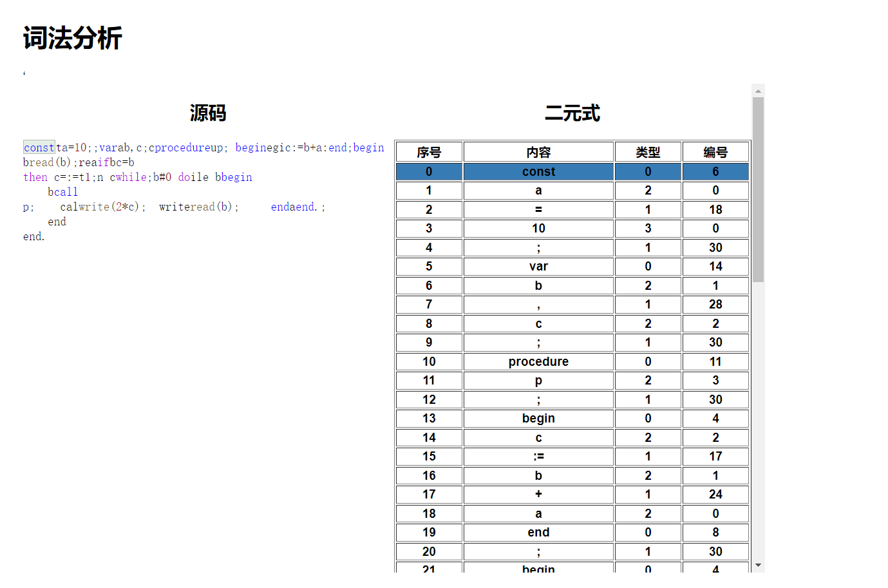Click code number 24 in the '+' row
The height and width of the screenshot is (588, 888).
715,494
